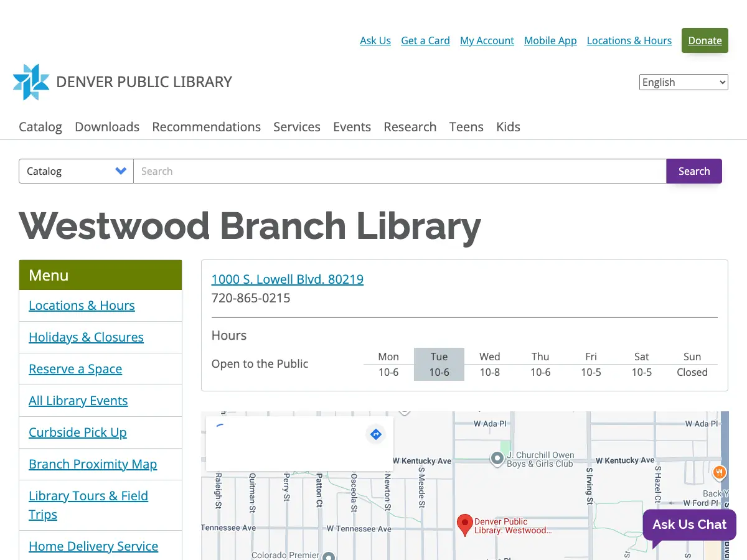
Task: Click the Westwood Branch Library heading
Action: [250, 226]
